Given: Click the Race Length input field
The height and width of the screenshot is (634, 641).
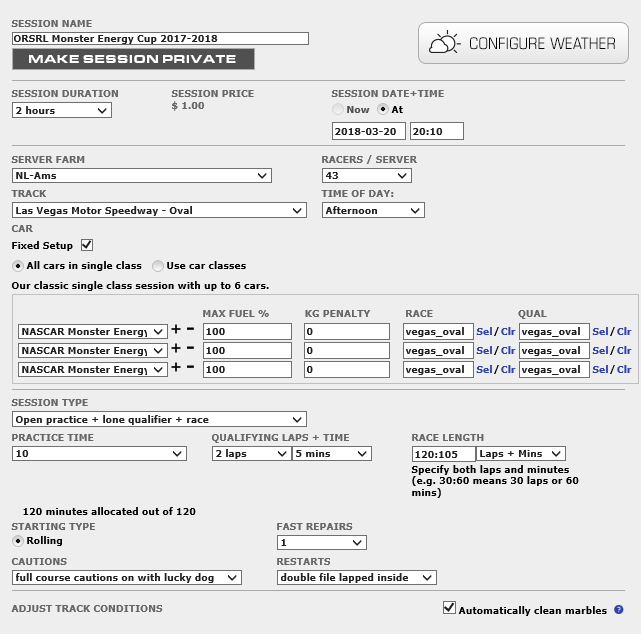Looking at the screenshot, I should [442, 454].
